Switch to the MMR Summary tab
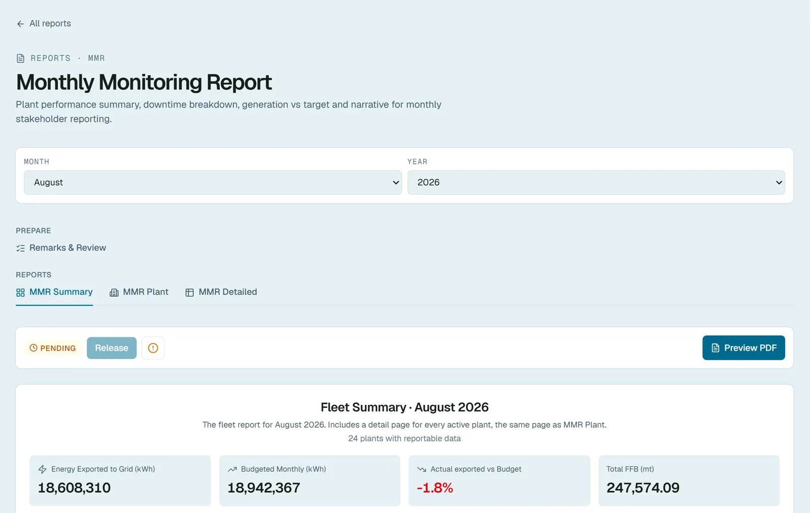The image size is (812, 513). [54, 292]
